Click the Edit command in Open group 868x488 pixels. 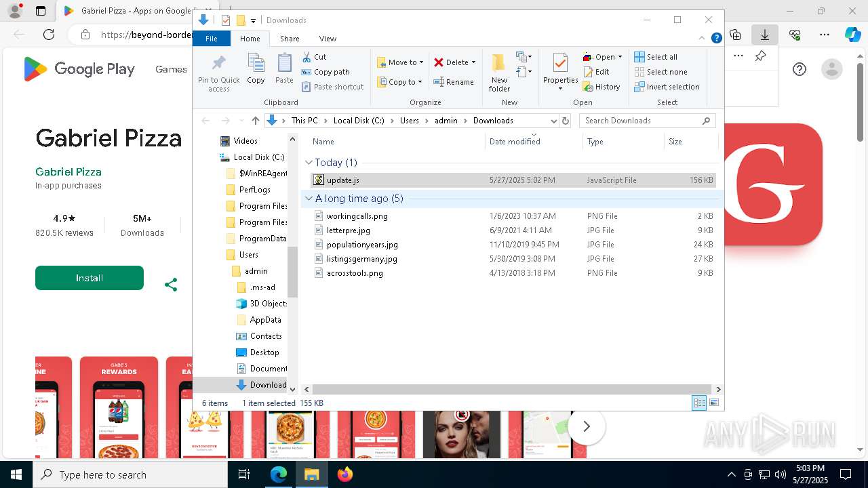[596, 72]
